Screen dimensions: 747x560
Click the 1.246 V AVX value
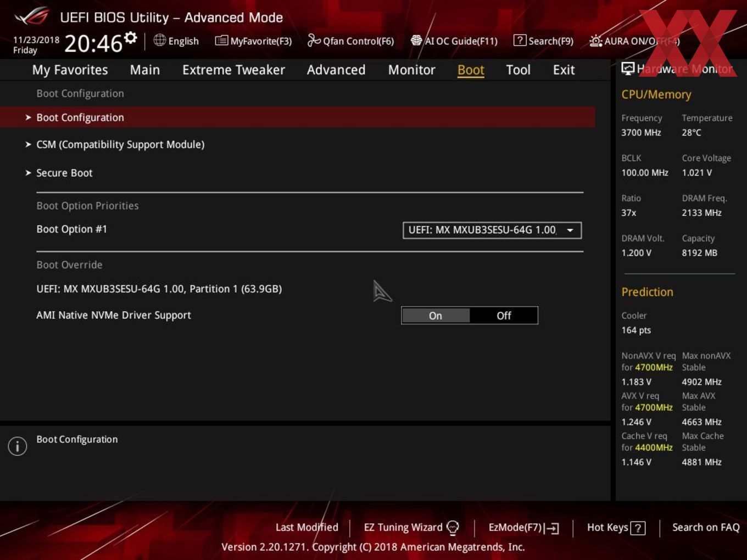(x=637, y=422)
